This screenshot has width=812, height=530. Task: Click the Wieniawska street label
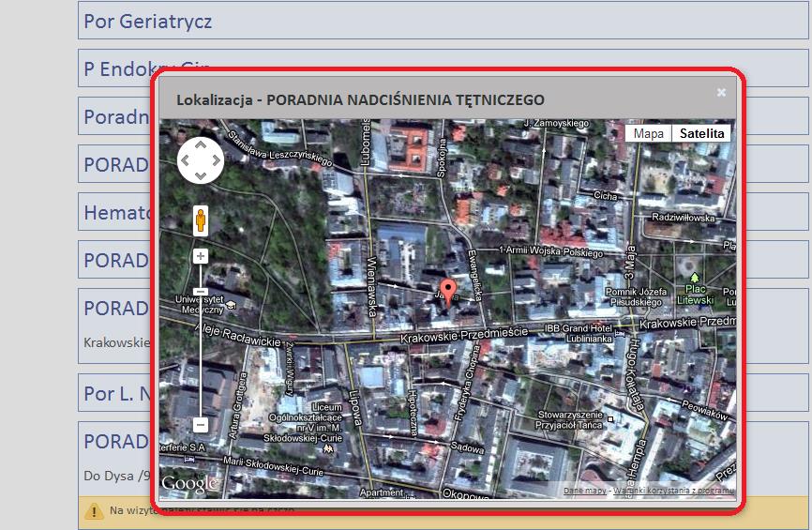[370, 286]
